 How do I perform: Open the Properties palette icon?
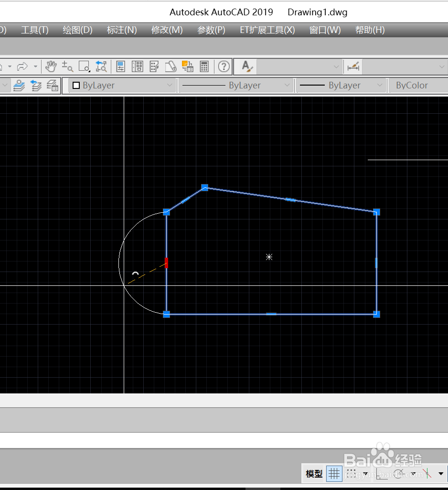[x=120, y=66]
